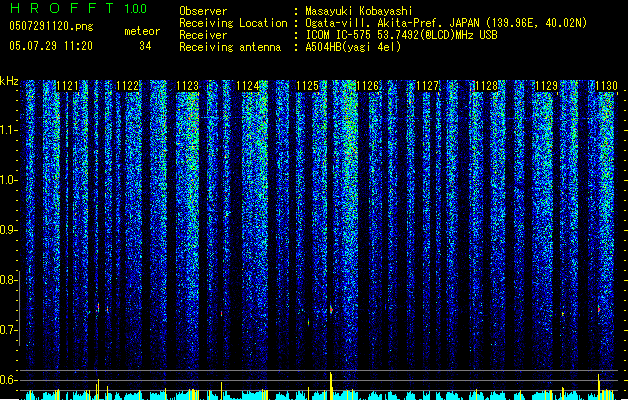The image size is (629, 400).
Task: Click the 0.6 kHz axis label
Action: pos(8,380)
